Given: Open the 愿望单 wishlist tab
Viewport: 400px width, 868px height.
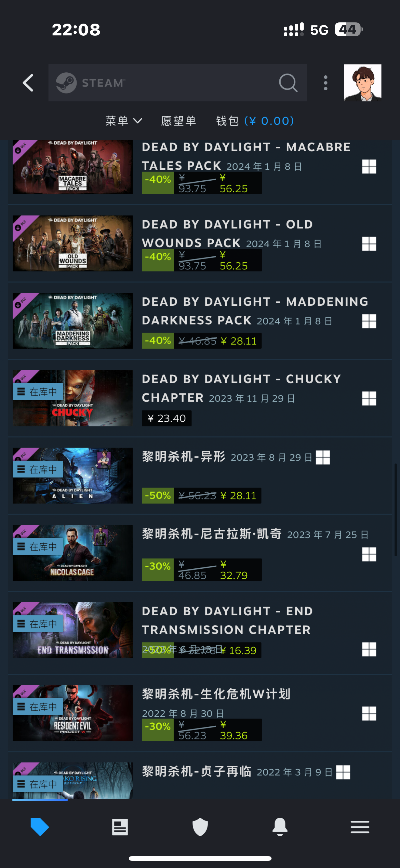Looking at the screenshot, I should click(179, 121).
